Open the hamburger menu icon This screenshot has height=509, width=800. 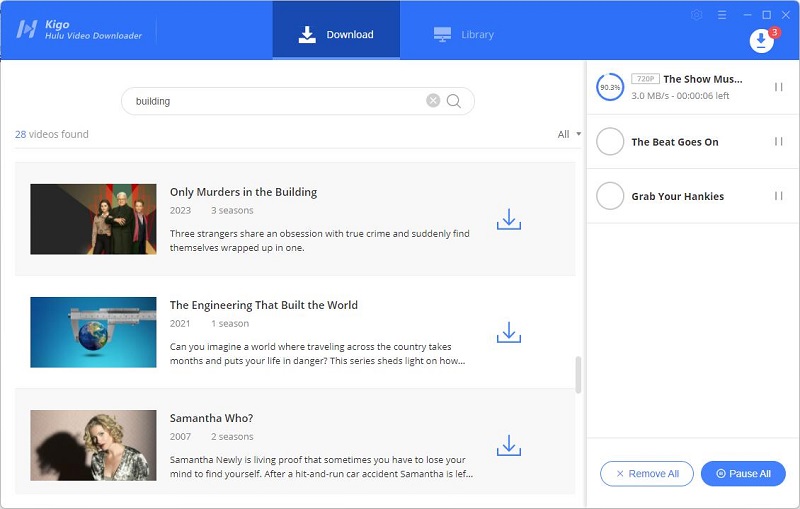click(x=722, y=15)
